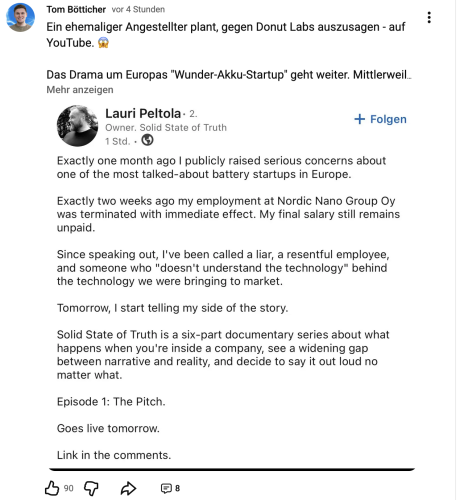This screenshot has height=500, width=464.
Task: Open the three-dot post options menu
Action: click(x=429, y=17)
